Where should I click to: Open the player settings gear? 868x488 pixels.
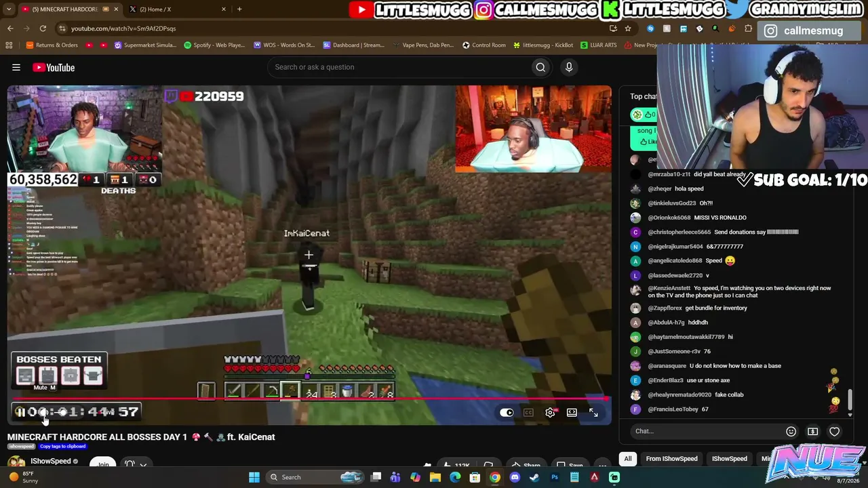tap(551, 412)
